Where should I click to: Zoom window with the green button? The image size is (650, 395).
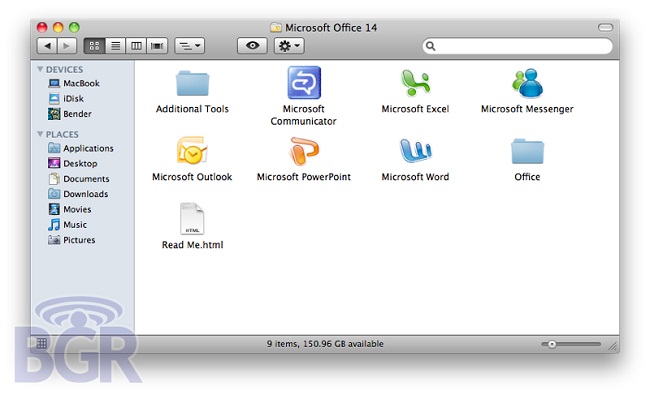pos(74,27)
